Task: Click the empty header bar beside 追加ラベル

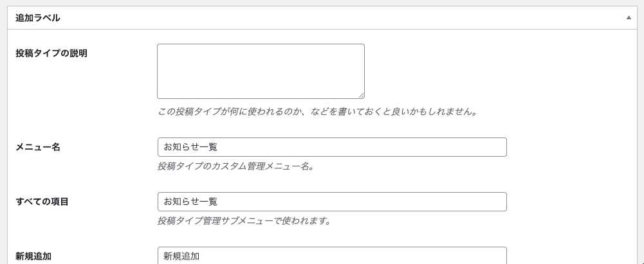Action: pyautogui.click(x=341, y=17)
